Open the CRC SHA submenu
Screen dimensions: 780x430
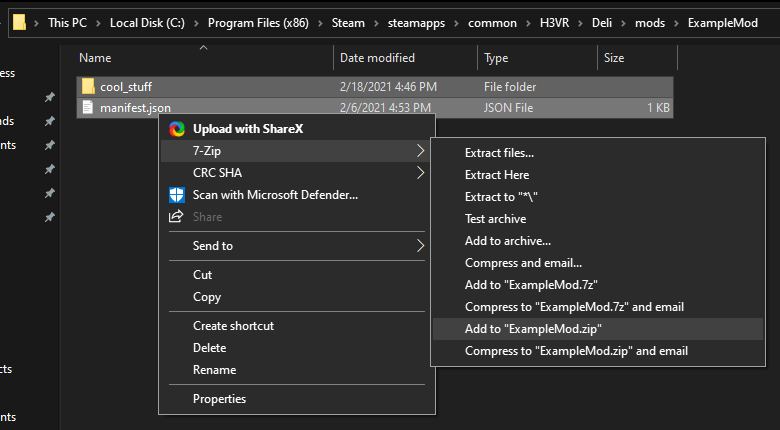[297, 173]
